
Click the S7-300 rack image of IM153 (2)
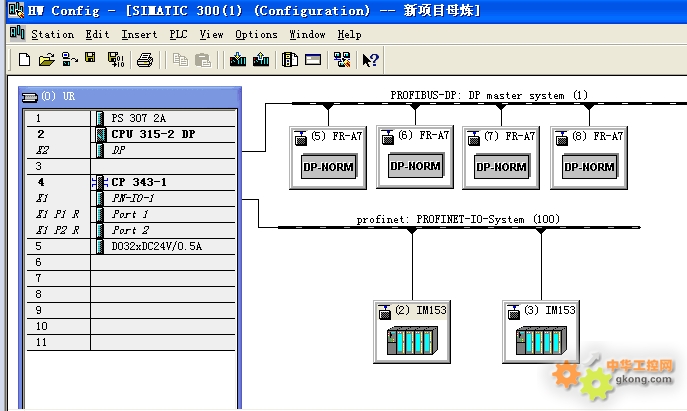(412, 340)
